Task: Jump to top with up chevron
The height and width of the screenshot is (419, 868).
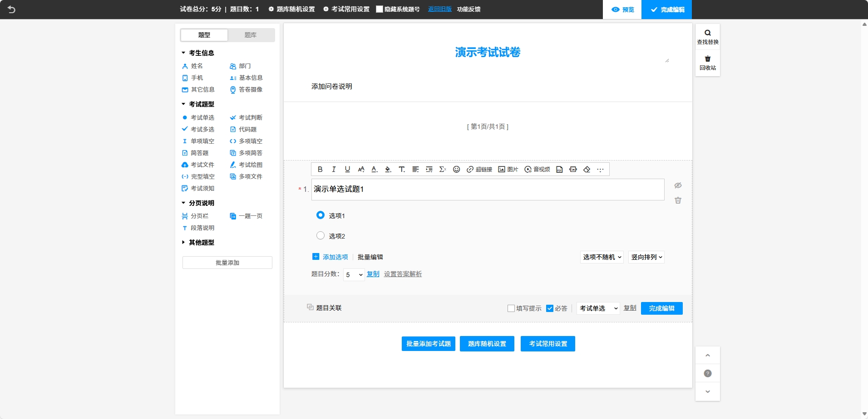Action: [x=708, y=355]
